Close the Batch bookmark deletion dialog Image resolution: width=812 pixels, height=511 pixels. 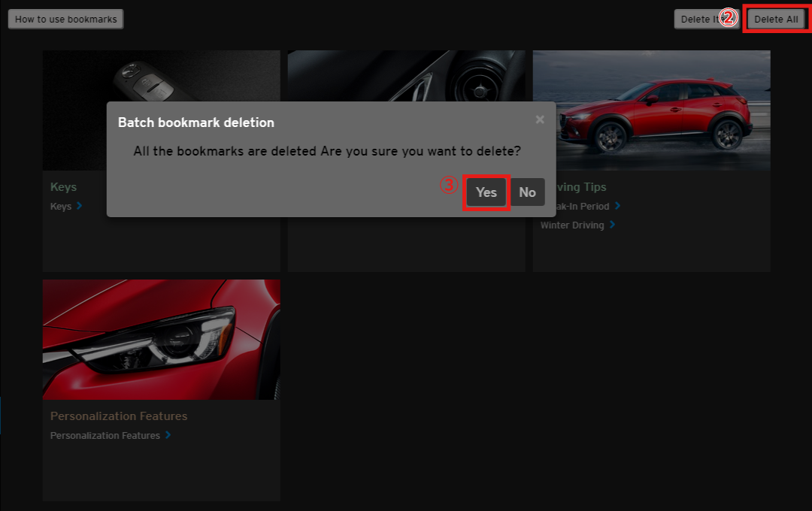tap(540, 119)
